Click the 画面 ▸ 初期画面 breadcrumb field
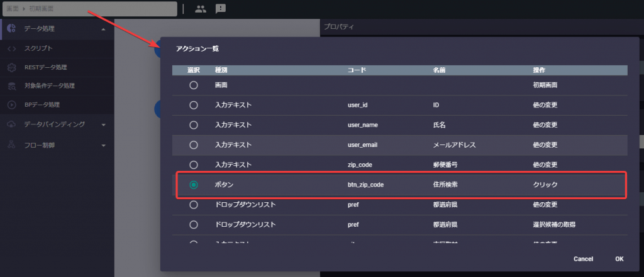 coord(89,9)
